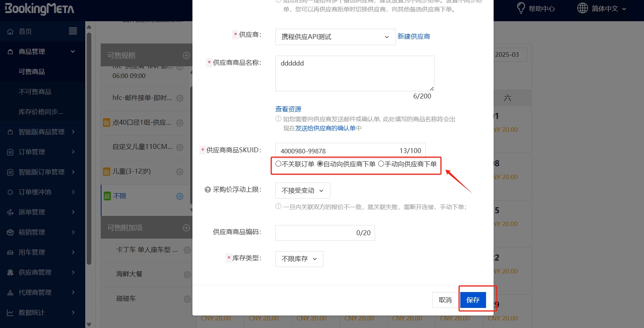
Task: Click the help center lightbulb icon
Action: [x=521, y=8]
